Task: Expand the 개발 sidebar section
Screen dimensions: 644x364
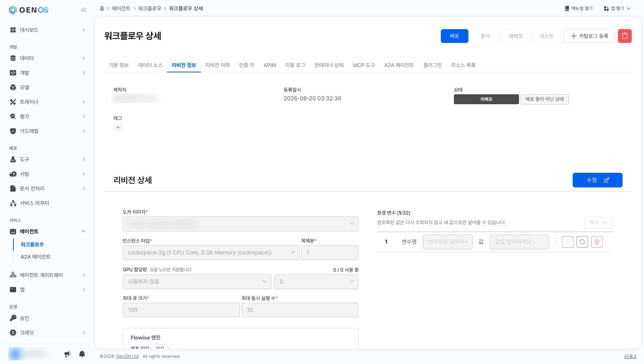Action: click(x=48, y=73)
